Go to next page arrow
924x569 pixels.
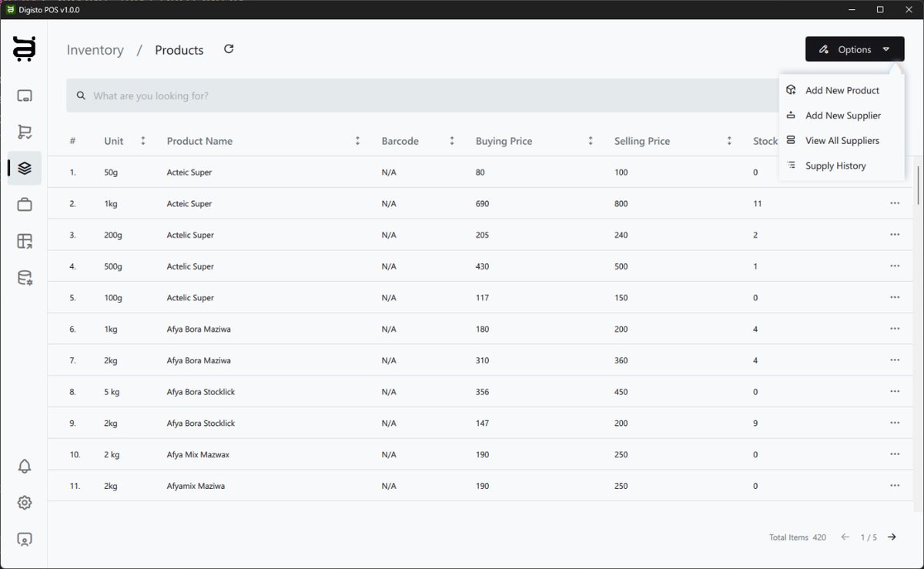(x=892, y=537)
